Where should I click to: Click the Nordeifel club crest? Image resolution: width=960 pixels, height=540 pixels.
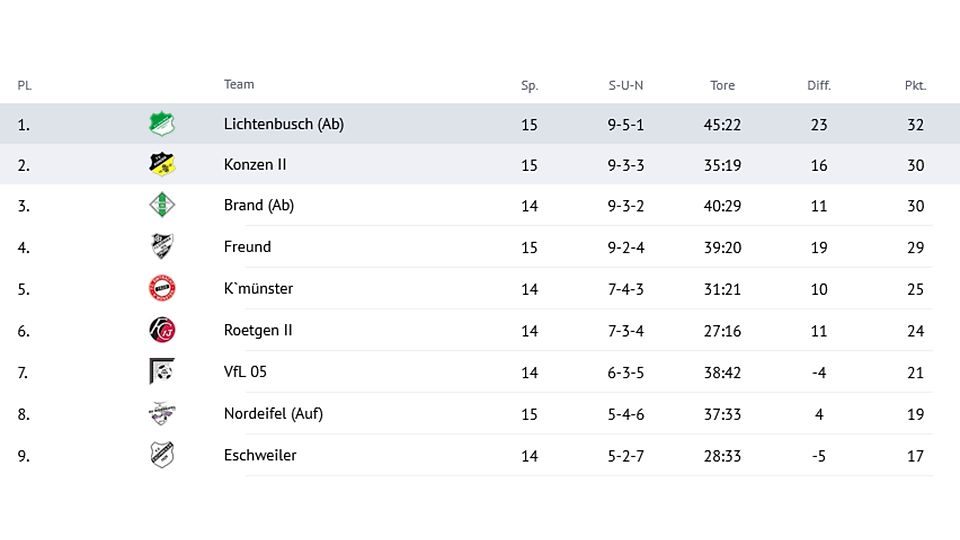[162, 413]
